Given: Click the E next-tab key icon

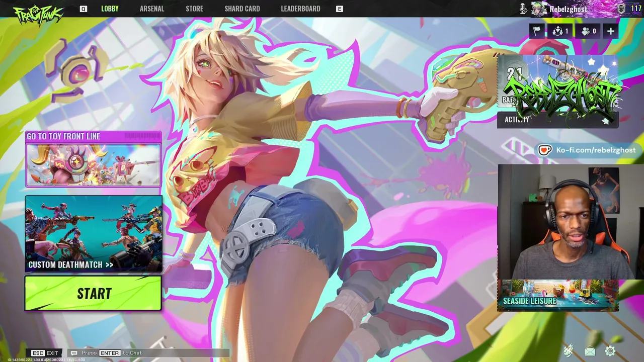Looking at the screenshot, I should (340, 9).
